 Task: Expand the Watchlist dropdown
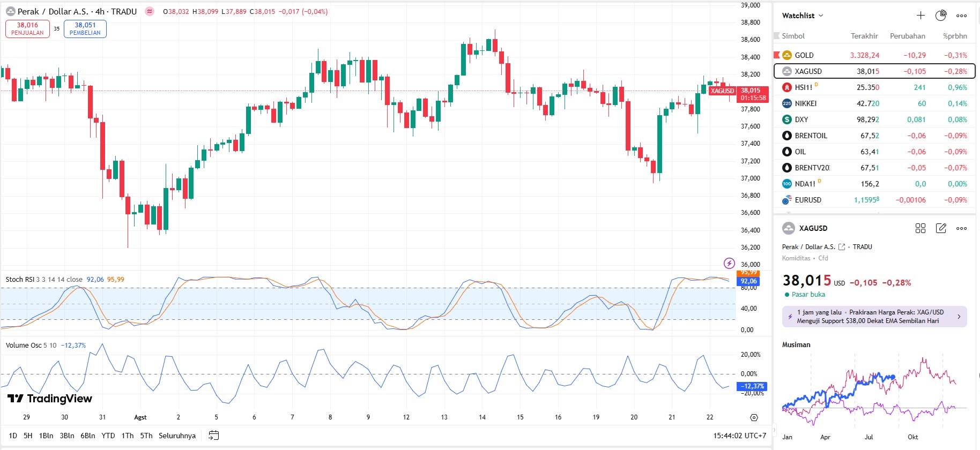[x=803, y=16]
